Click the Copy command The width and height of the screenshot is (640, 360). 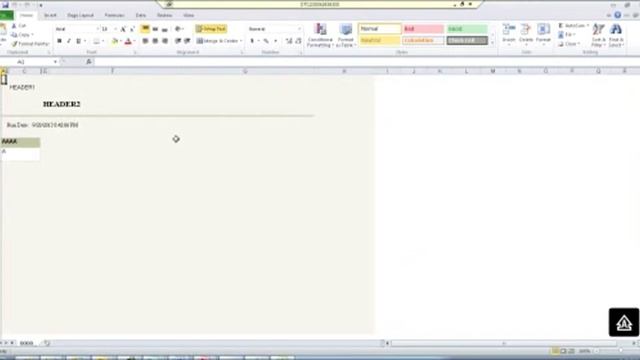click(21, 35)
